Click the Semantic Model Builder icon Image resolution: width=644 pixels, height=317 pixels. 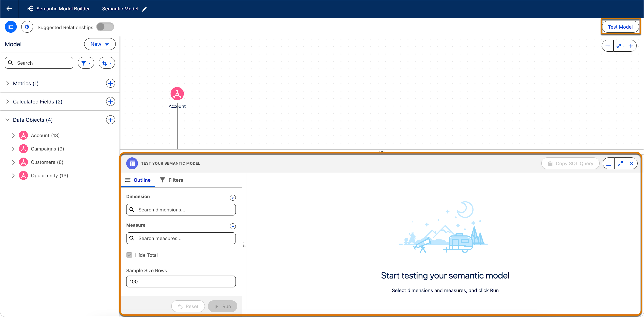pyautogui.click(x=30, y=9)
